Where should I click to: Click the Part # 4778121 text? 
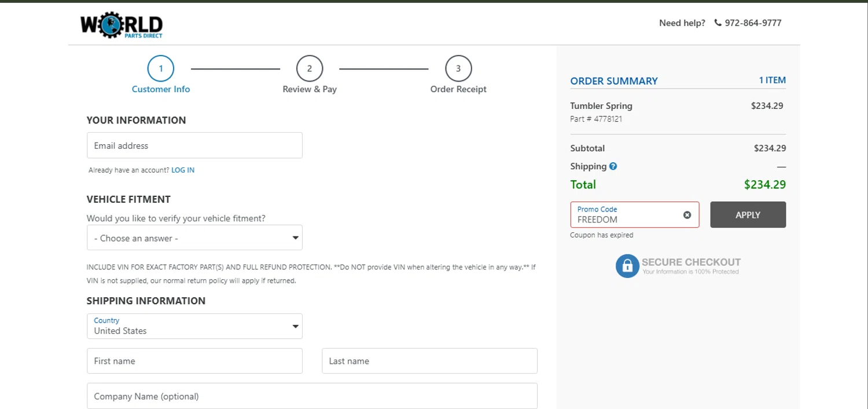pos(596,119)
